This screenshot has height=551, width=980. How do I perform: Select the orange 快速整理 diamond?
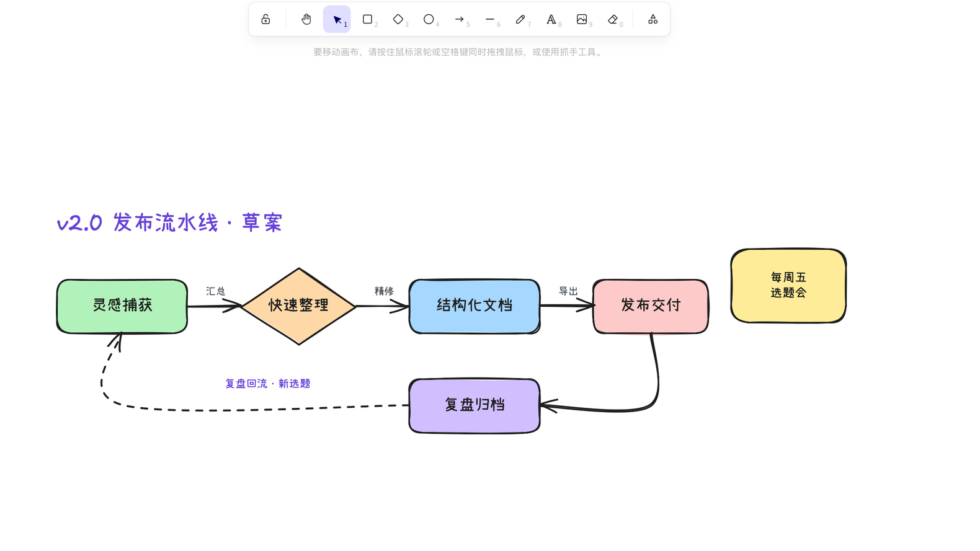[x=298, y=306]
